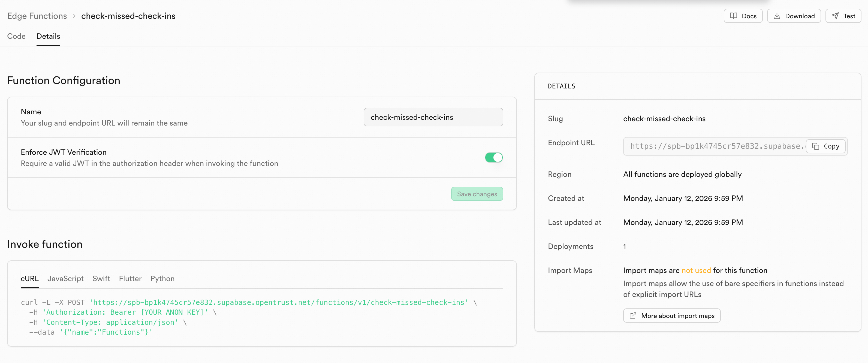Click the Download arrow icon
Screen dimensions: 868x363
[777, 16]
